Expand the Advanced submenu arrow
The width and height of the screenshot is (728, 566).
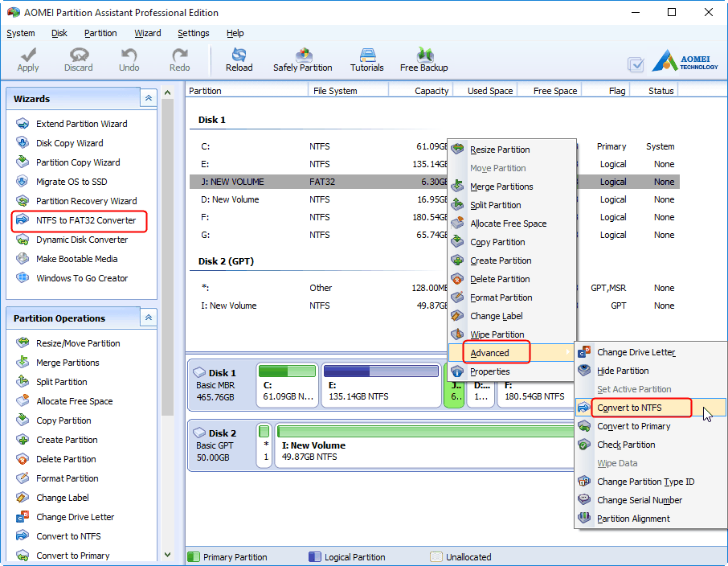pyautogui.click(x=567, y=352)
